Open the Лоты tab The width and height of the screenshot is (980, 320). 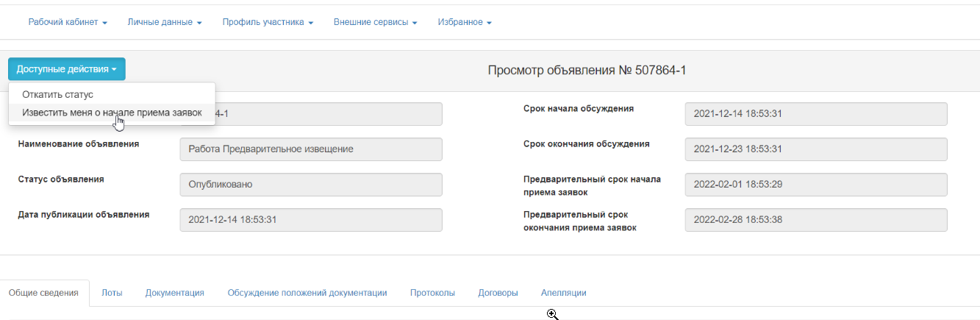[x=112, y=293]
